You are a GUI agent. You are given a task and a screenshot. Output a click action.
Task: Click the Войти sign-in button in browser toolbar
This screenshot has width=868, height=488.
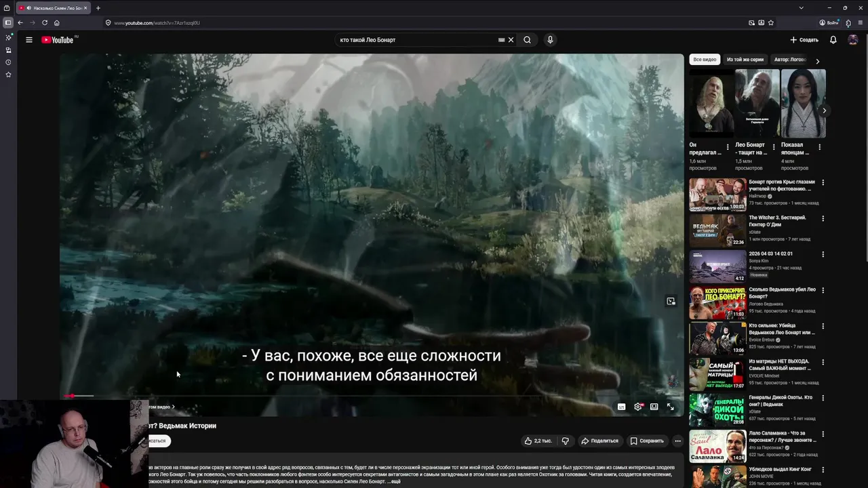click(829, 22)
